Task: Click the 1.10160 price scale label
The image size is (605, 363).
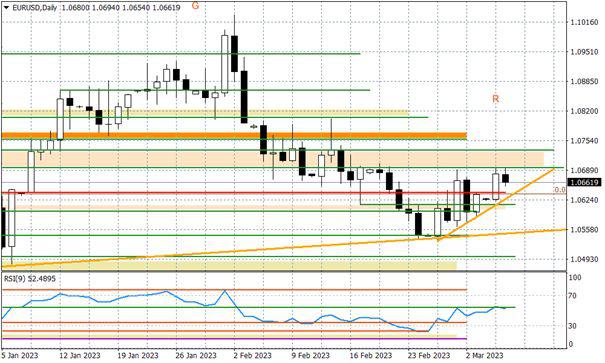Action: point(584,22)
